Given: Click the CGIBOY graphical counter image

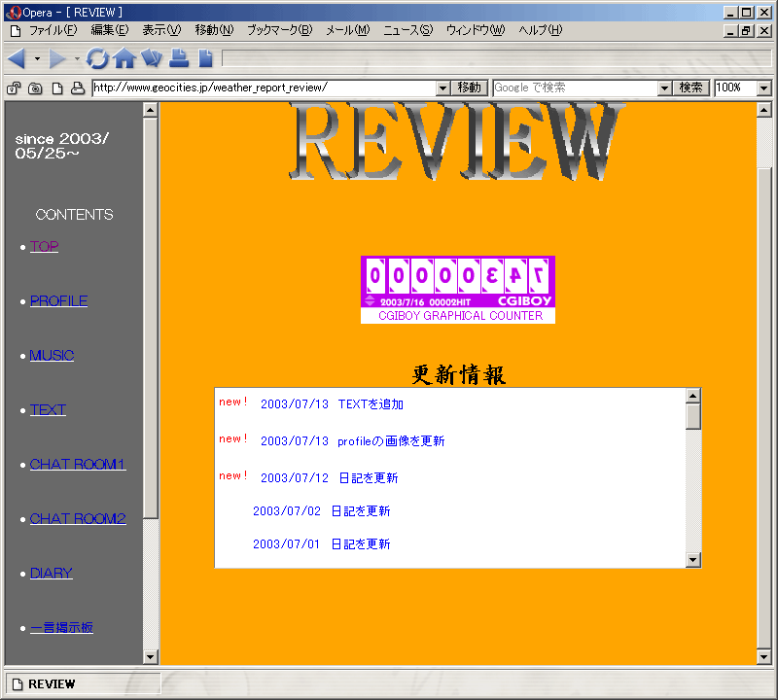Looking at the screenshot, I should point(458,282).
